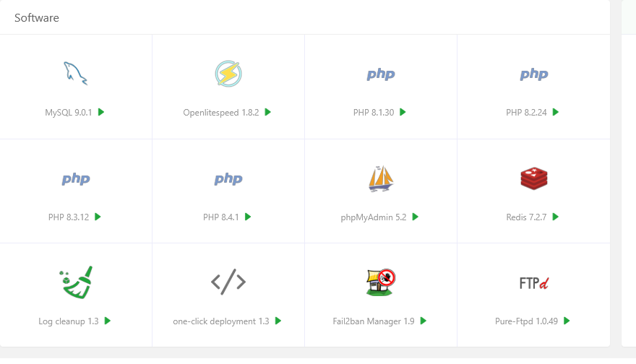Screen dimensions: 636x364
Task: Open the one-click deployment 1.3 label
Action: (221, 321)
